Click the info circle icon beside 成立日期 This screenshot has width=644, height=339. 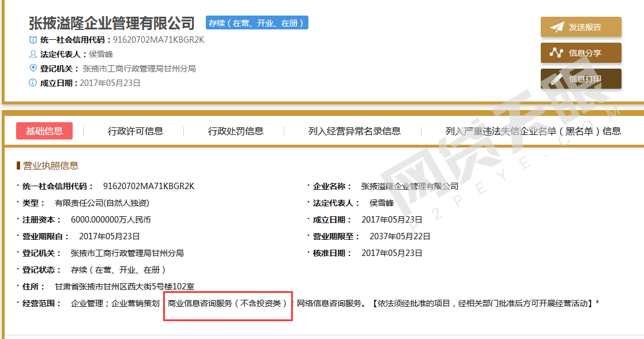(33, 82)
